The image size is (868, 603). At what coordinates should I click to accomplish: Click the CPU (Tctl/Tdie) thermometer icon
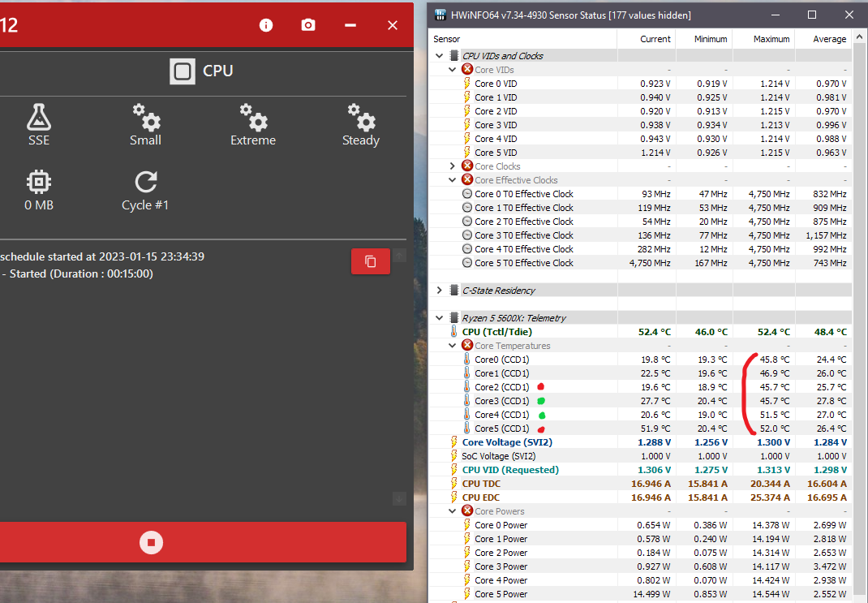point(454,332)
